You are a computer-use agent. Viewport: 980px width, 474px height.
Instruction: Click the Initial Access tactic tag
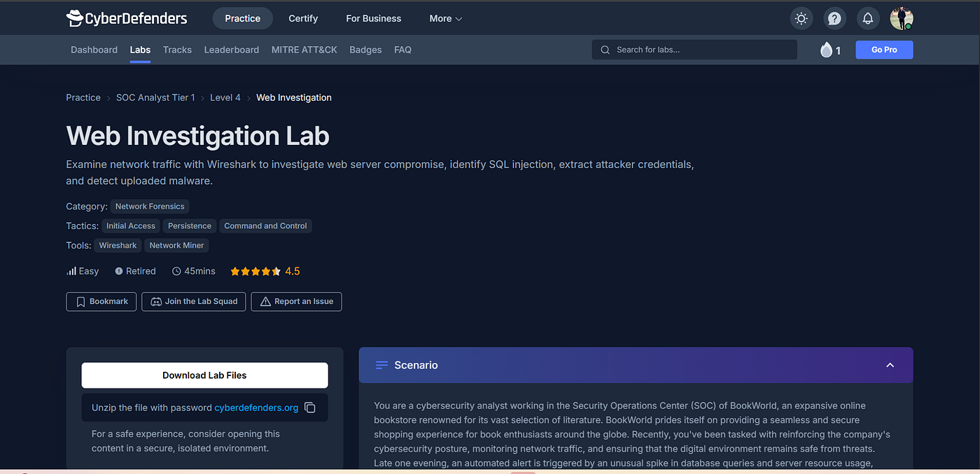click(x=131, y=226)
